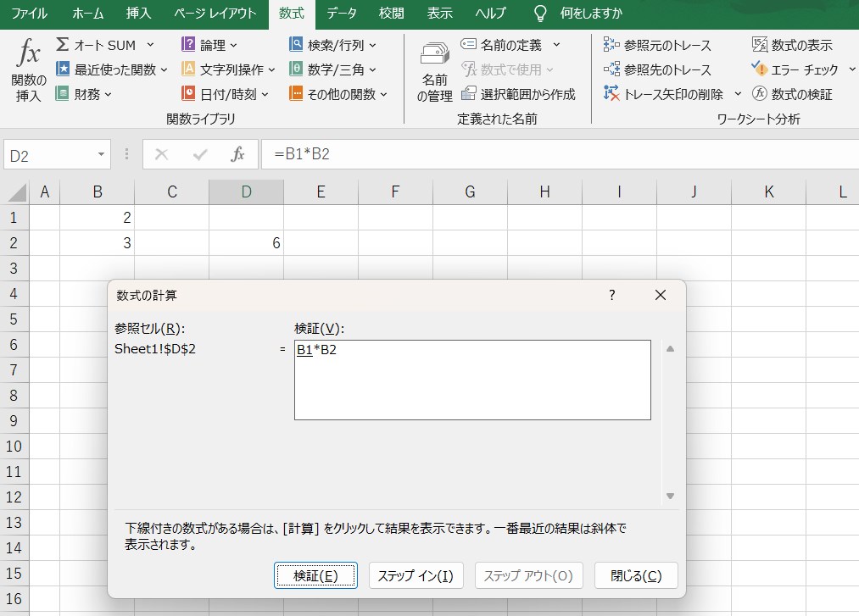Expand the Name Box dropdown arrow
This screenshot has width=859, height=616.
102,155
